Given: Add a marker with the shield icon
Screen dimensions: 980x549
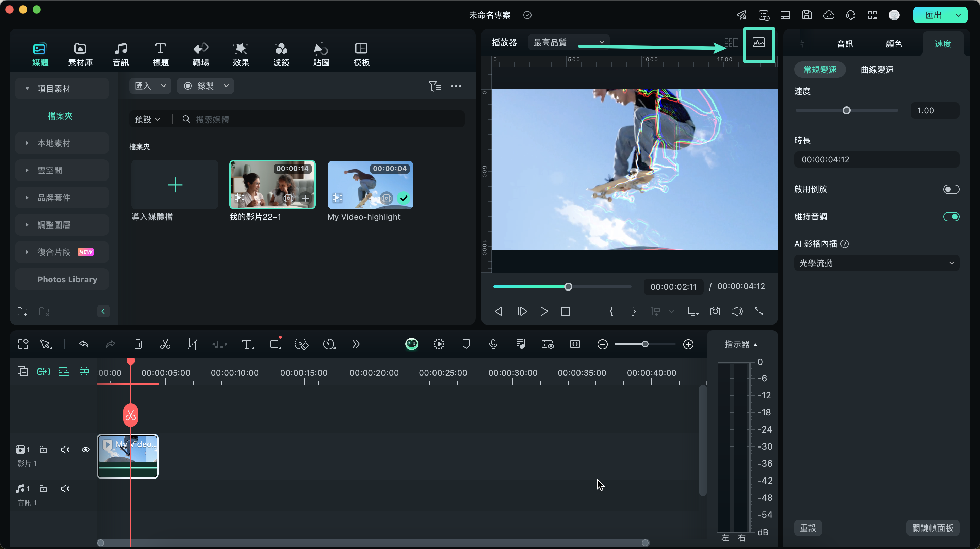Looking at the screenshot, I should (x=466, y=344).
